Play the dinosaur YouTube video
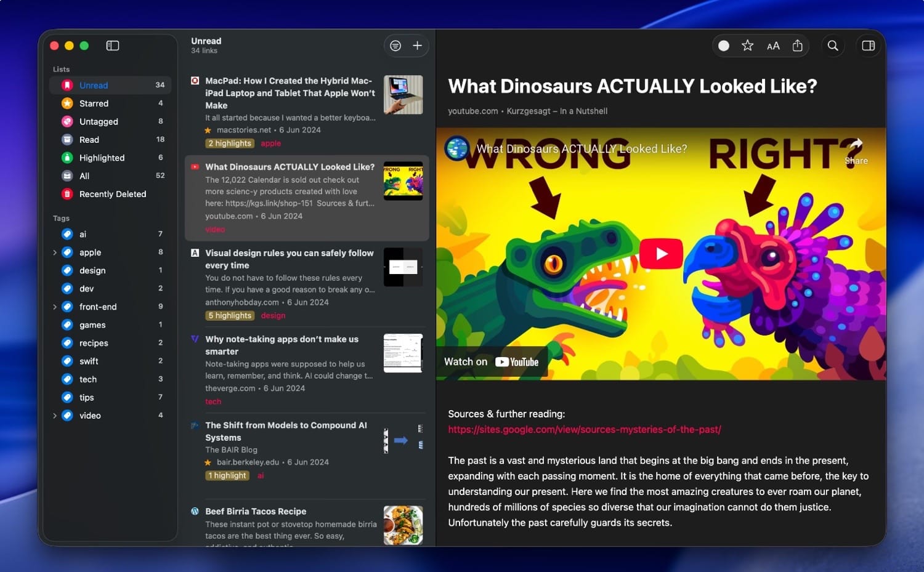The width and height of the screenshot is (924, 572). 661,254
